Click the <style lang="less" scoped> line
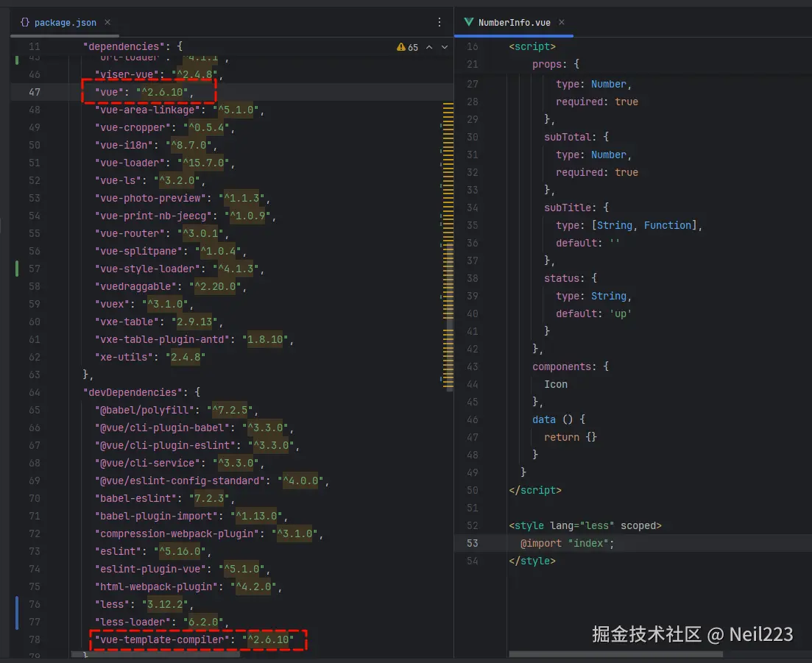This screenshot has width=812, height=663. click(585, 526)
